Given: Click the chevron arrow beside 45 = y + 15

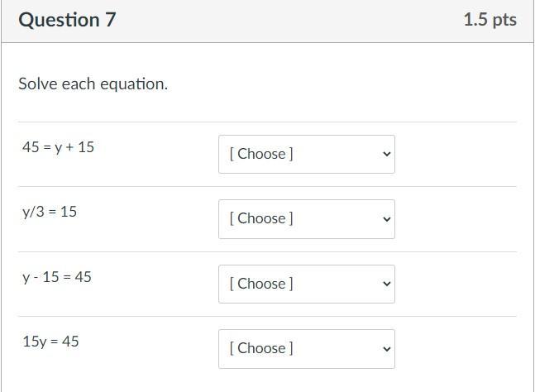Looking at the screenshot, I should tap(386, 155).
